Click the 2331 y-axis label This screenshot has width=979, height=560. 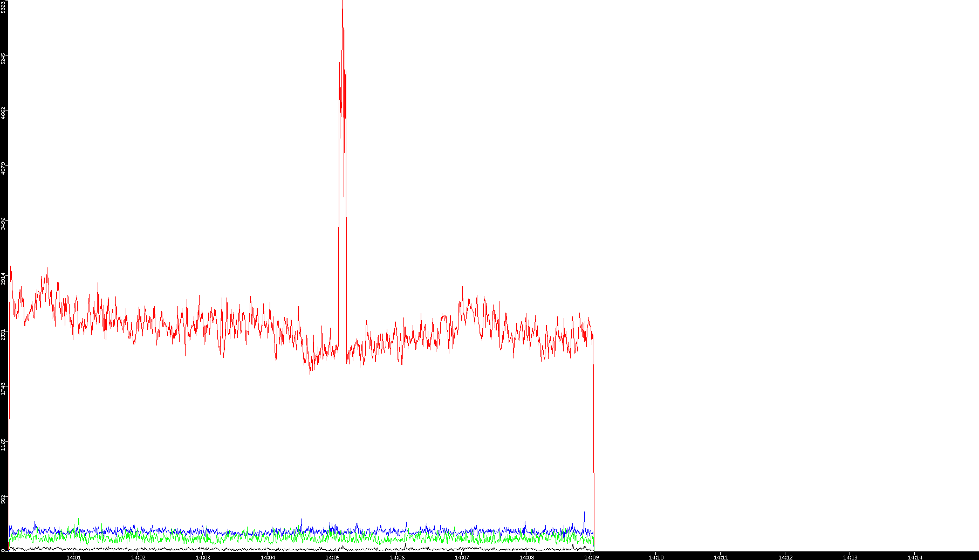[3, 334]
